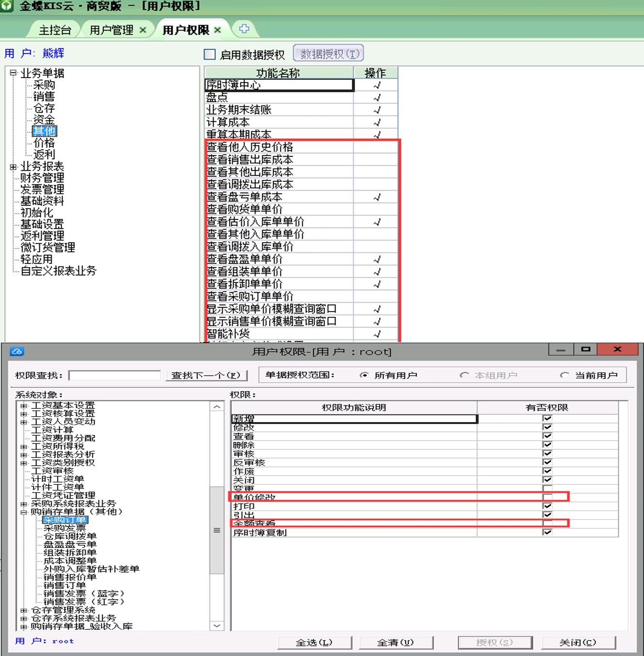Image resolution: width=644 pixels, height=656 pixels.
Task: Toggle operation cell for 查看他人历史价格
Action: pyautogui.click(x=377, y=147)
